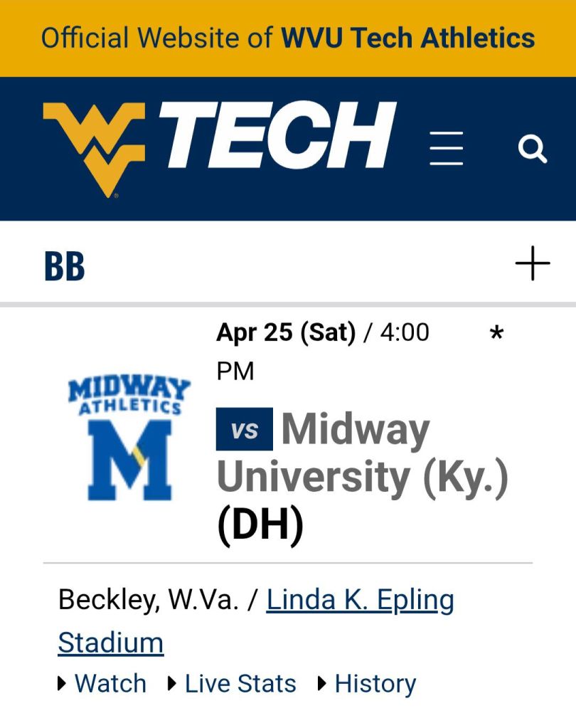
Task: Click the blue 'vs' badge
Action: [x=244, y=430]
